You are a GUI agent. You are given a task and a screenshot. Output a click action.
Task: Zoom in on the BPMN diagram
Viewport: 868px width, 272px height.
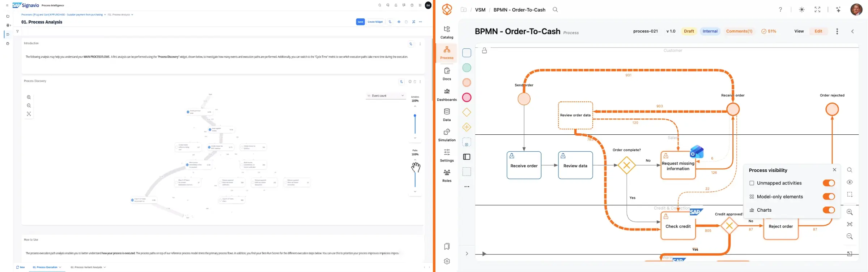click(x=850, y=212)
